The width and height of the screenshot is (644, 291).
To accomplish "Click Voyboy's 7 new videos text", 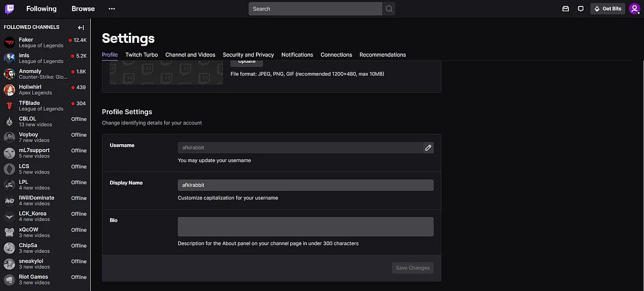I will tap(34, 140).
